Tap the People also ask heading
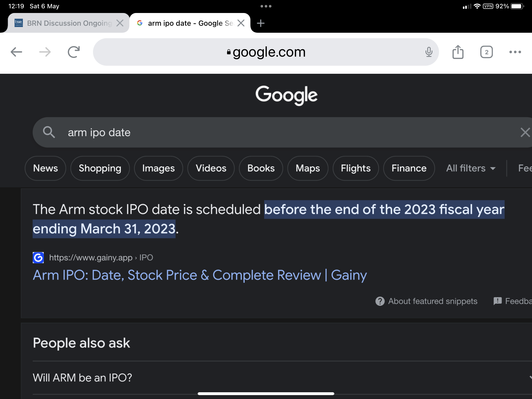 tap(81, 343)
